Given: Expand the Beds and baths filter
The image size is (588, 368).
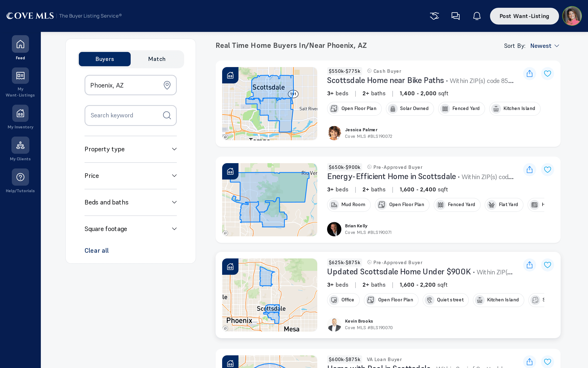Looking at the screenshot, I should [x=130, y=202].
